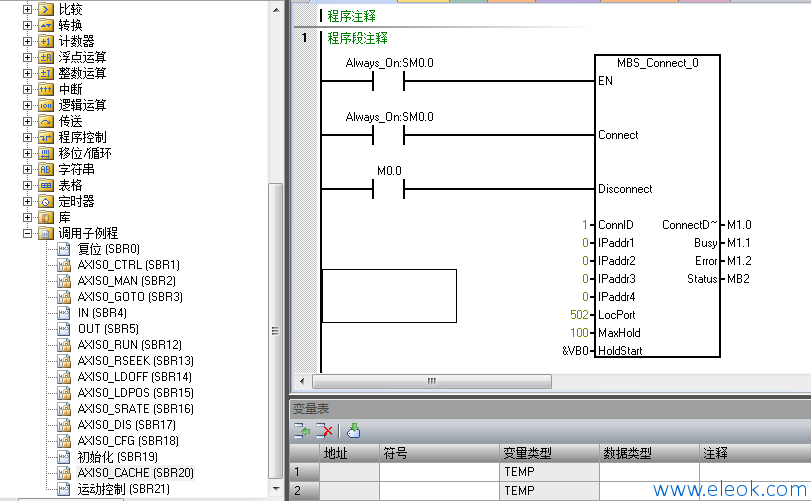Select AXIS0_RUN (SBR12) in the tree
Screen dimensions: 811x501
tap(129, 345)
